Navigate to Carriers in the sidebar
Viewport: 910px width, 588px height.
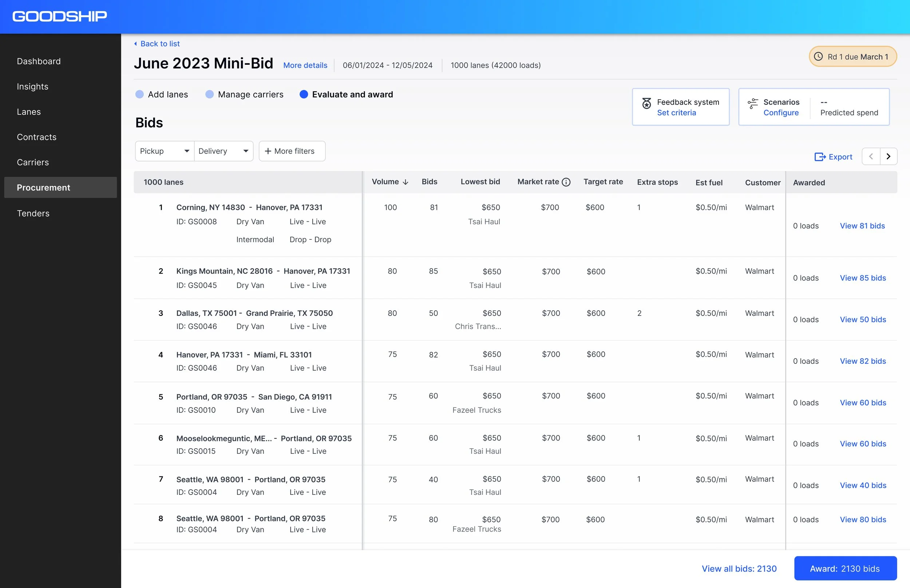(33, 162)
